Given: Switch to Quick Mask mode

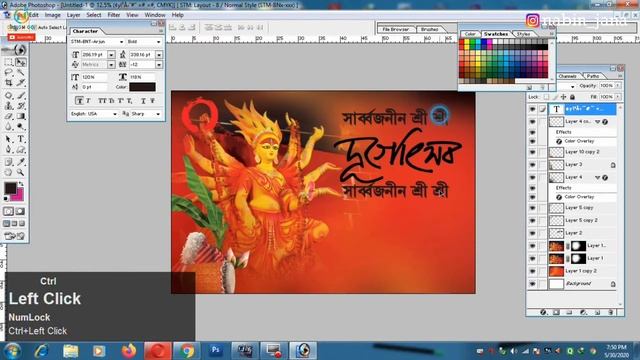Looking at the screenshot, I should 20,211.
